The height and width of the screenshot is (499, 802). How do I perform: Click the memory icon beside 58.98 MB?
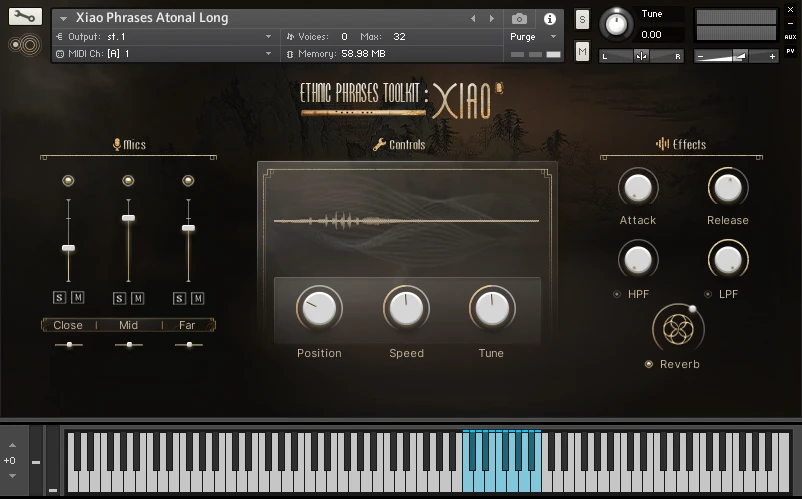(290, 54)
